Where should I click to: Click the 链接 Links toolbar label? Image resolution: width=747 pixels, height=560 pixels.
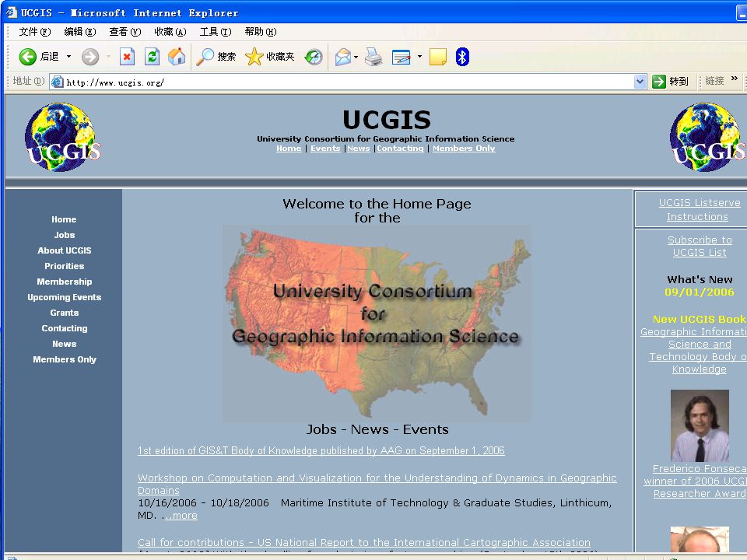tap(714, 81)
